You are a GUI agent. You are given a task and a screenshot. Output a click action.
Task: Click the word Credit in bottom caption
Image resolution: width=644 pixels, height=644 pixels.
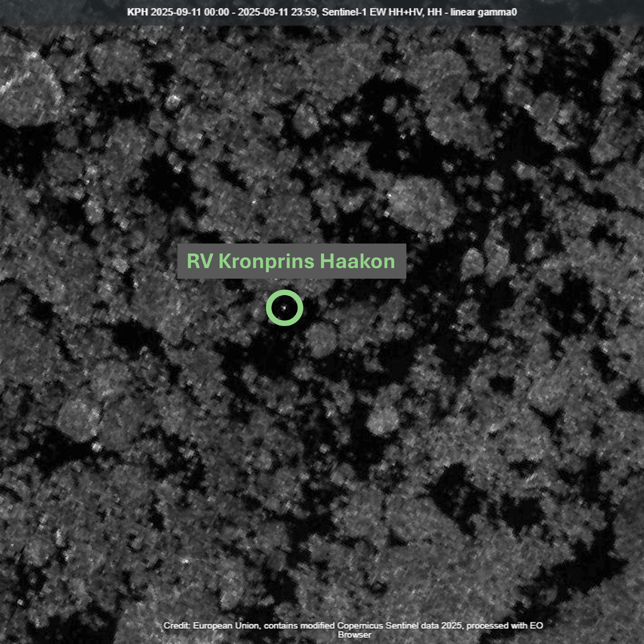pyautogui.click(x=177, y=626)
